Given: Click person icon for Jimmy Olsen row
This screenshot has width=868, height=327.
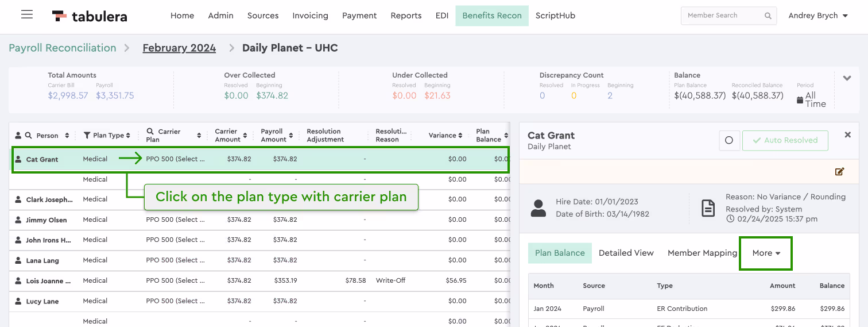Looking at the screenshot, I should point(18,220).
